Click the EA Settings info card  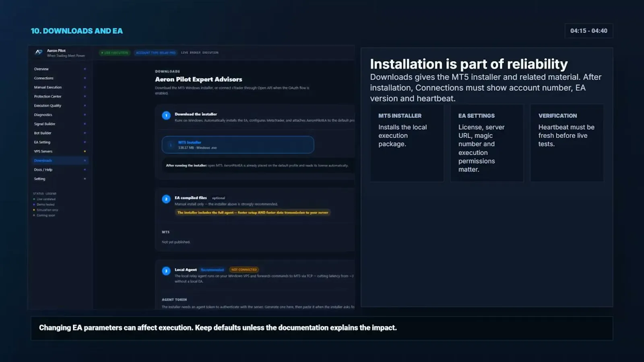point(487,143)
